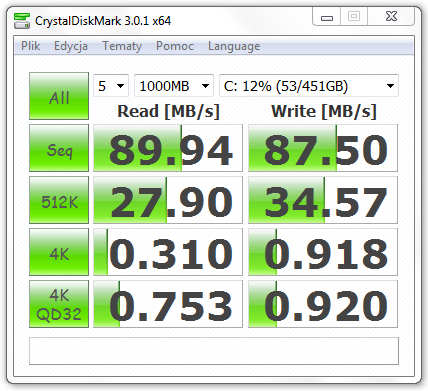Screen dimensions: 428x391
Task: Select the 512K write result 34.57
Action: [x=323, y=200]
